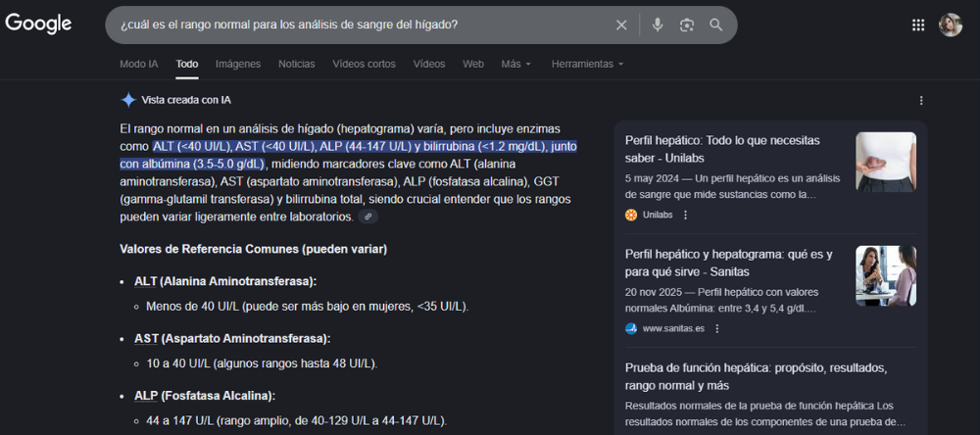
Task: Open Google account profile picture
Action: [950, 25]
